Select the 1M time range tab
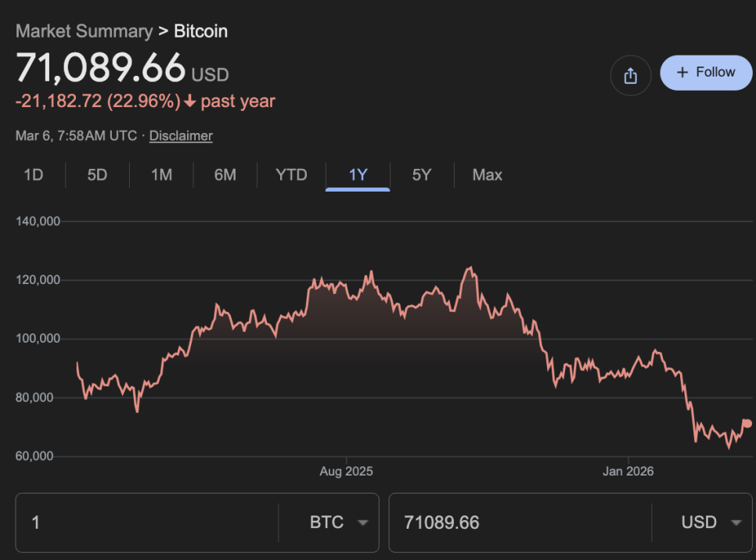This screenshot has height=560, width=756. point(161,174)
